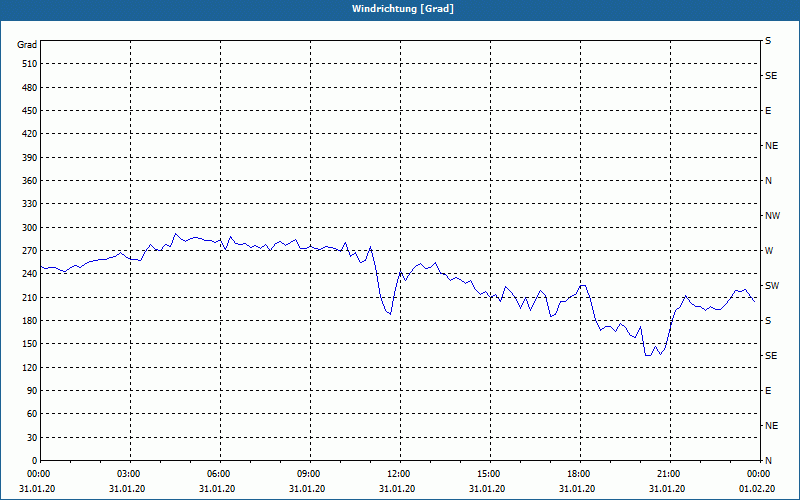Click the 30 degree axis label
This screenshot has height=500, width=800.
tap(32, 437)
